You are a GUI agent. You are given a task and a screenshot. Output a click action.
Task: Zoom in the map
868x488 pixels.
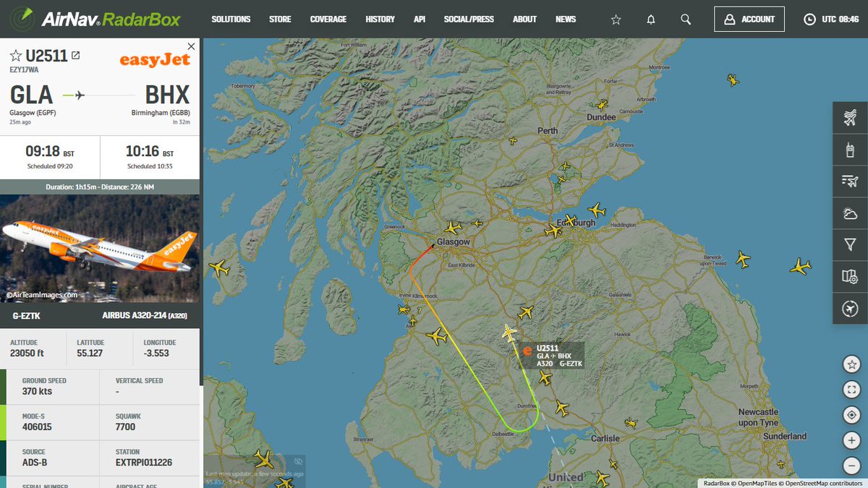(851, 440)
